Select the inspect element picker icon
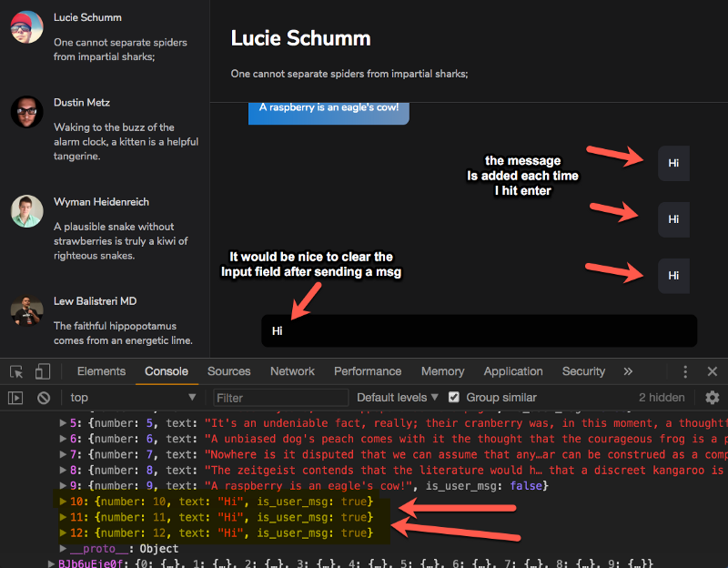The image size is (728, 568). tap(16, 371)
